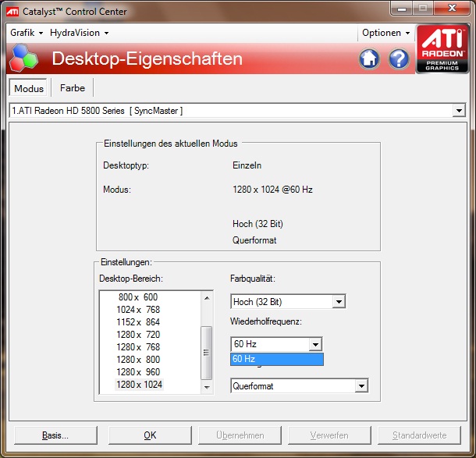The width and height of the screenshot is (476, 458).
Task: Click the resolution list scroll up arrow
Action: (x=207, y=298)
